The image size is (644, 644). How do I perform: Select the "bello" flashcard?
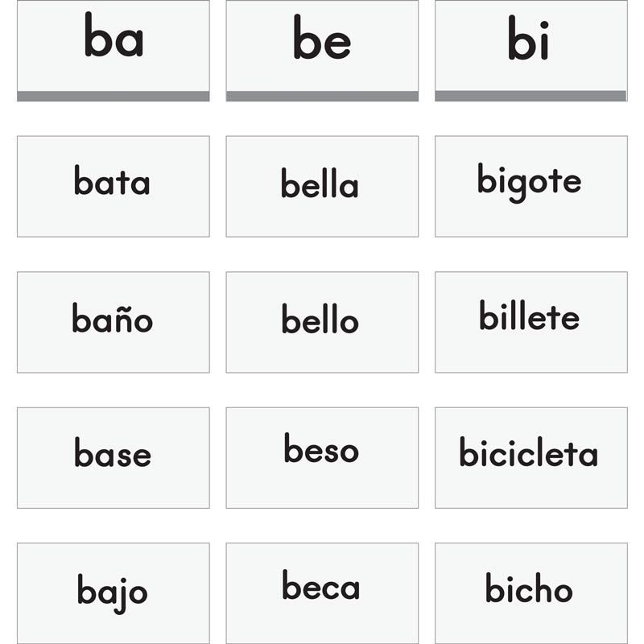point(322,322)
